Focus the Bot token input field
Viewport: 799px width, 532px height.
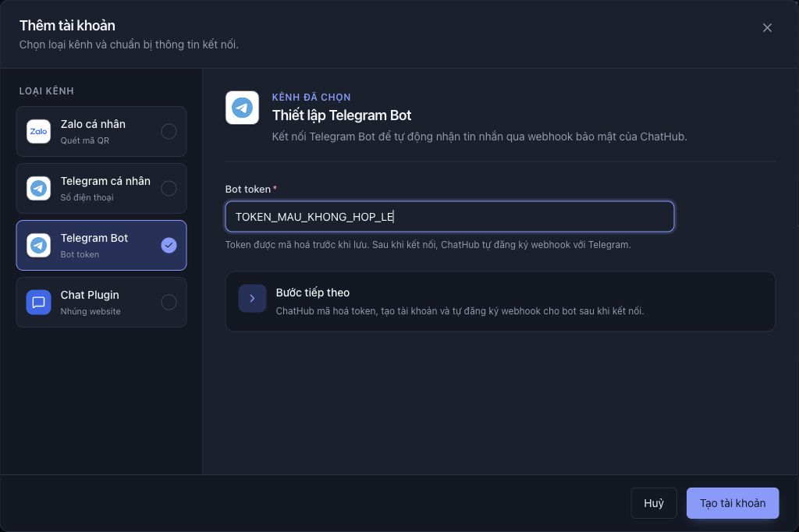(450, 217)
